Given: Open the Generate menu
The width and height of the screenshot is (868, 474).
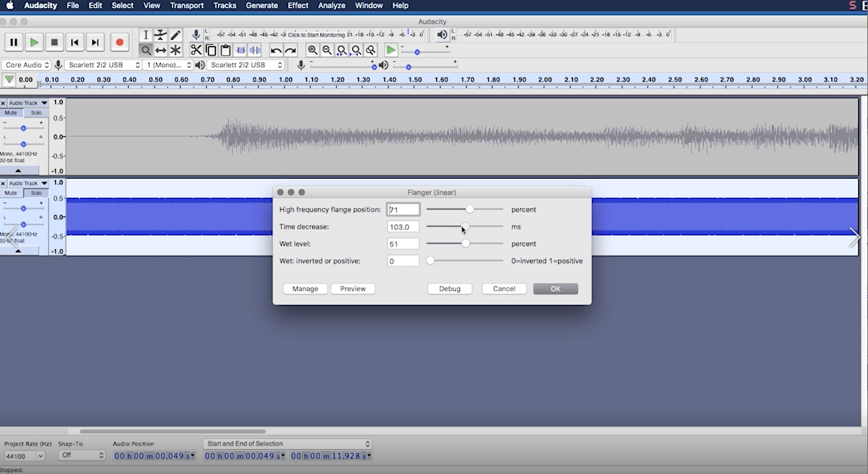Looking at the screenshot, I should pyautogui.click(x=262, y=5).
